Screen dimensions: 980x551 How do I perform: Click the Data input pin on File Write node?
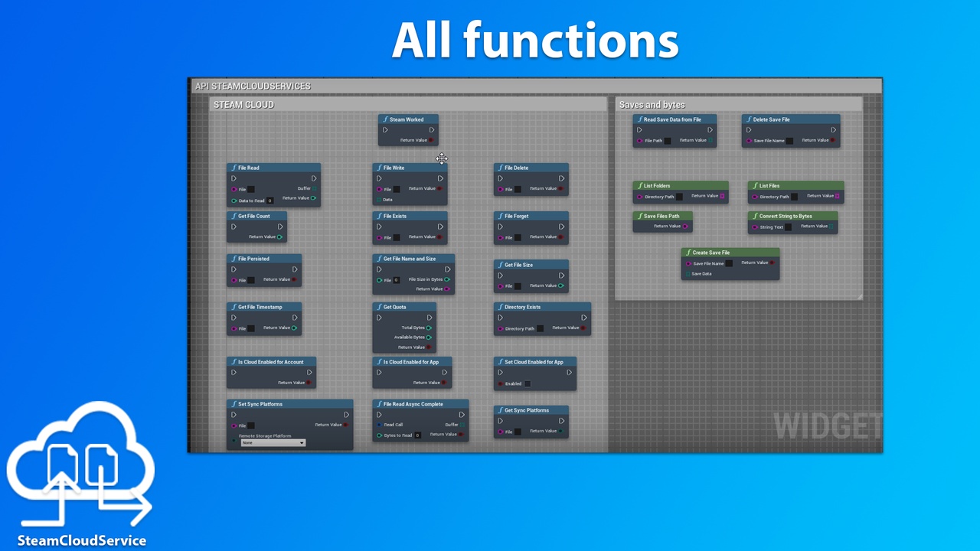coord(379,200)
